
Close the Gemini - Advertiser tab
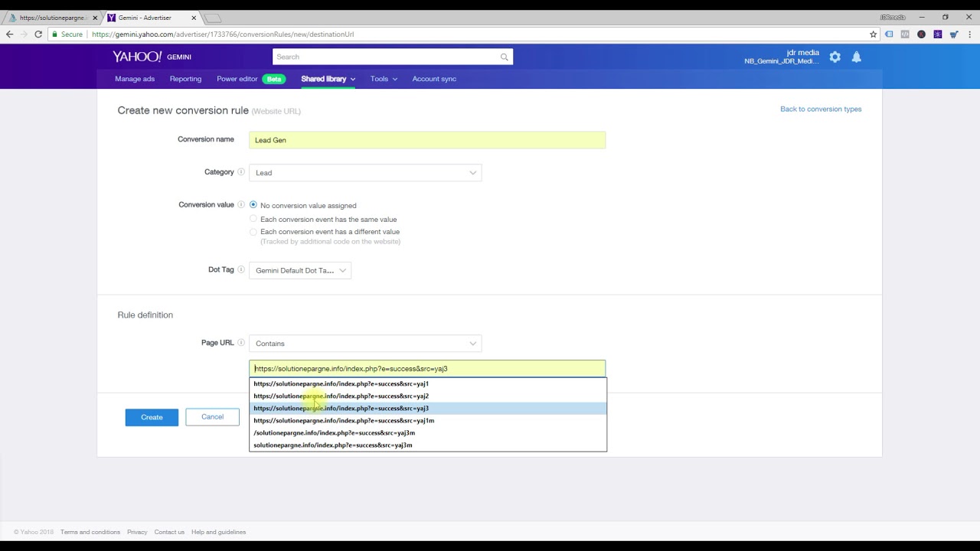click(x=194, y=18)
